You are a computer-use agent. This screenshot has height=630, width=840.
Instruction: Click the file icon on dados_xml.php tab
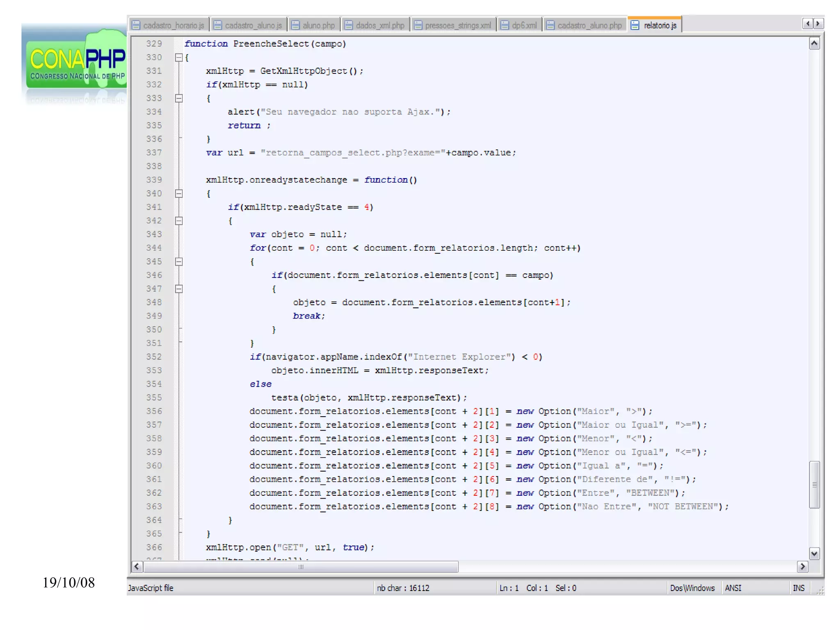pyautogui.click(x=349, y=25)
